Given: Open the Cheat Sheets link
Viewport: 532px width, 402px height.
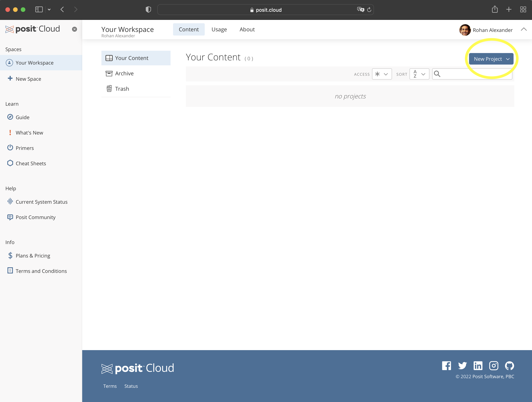Looking at the screenshot, I should 31,163.
